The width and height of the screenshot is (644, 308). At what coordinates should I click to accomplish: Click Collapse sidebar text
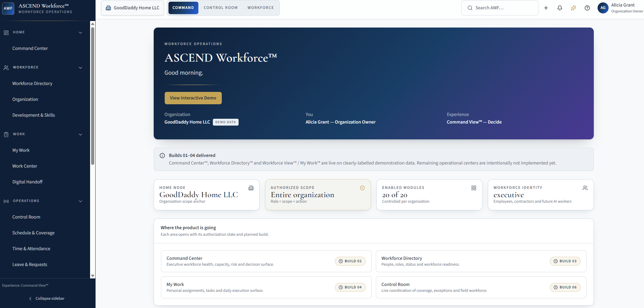50,299
